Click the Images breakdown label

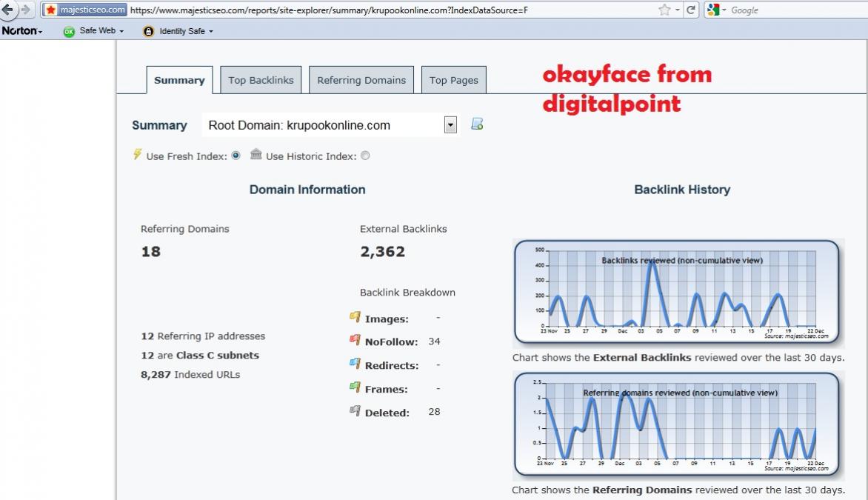(x=387, y=319)
